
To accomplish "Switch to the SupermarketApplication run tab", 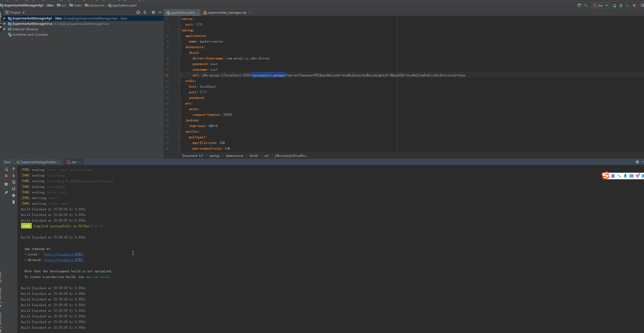I will [x=38, y=162].
